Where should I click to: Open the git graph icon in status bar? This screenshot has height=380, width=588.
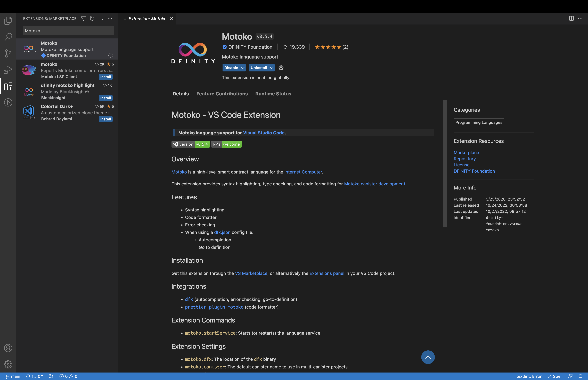point(51,376)
